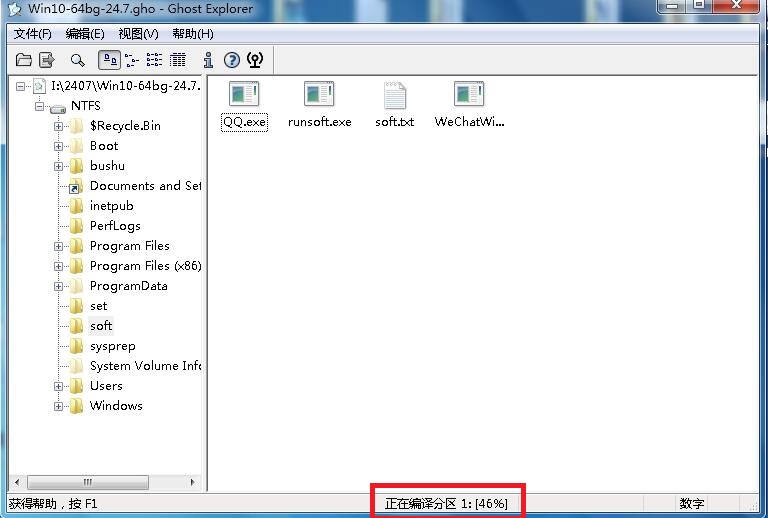Switch to list view
Viewport: 768px width, 518px height.
pos(154,60)
